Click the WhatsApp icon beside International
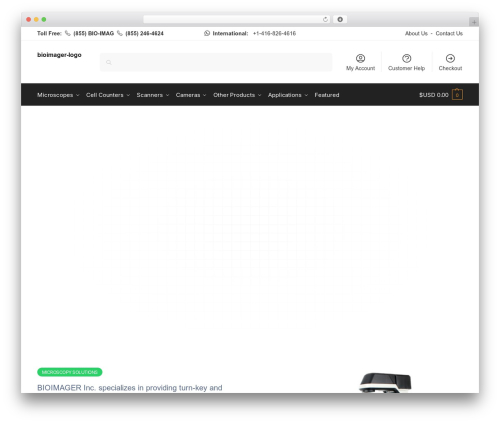 point(207,33)
